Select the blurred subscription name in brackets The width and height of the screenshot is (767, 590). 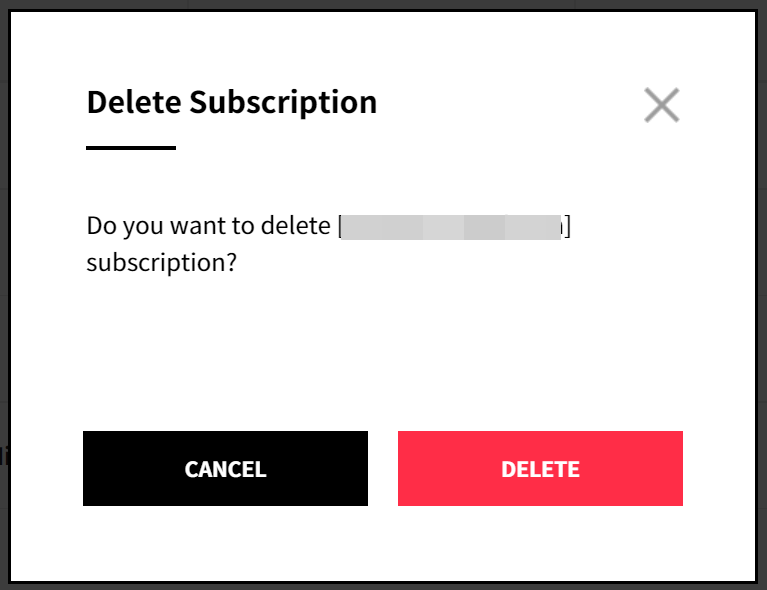coord(453,227)
